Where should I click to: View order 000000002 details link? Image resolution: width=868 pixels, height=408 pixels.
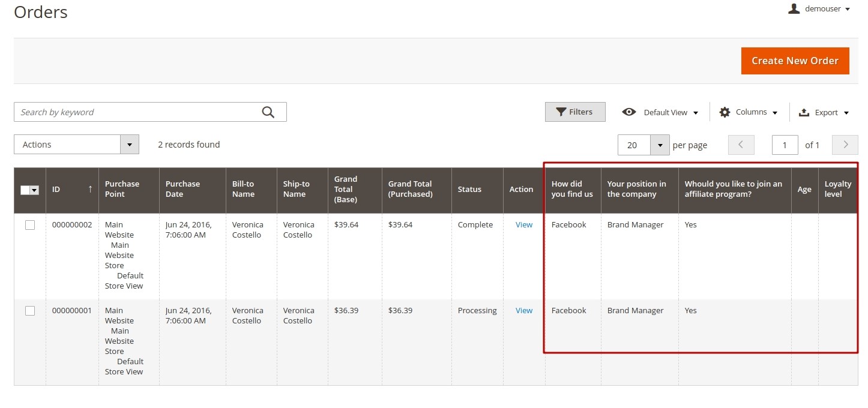tap(523, 225)
